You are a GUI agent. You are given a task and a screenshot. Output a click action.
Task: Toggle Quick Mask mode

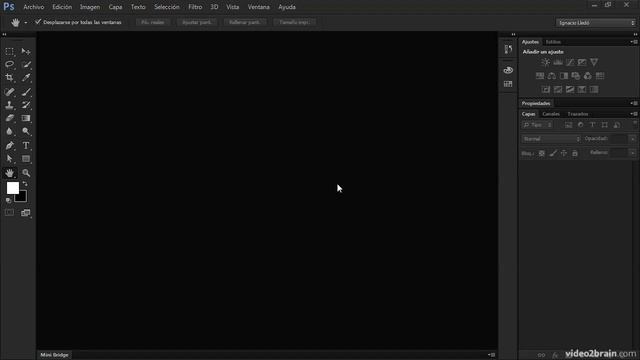pyautogui.click(x=9, y=213)
